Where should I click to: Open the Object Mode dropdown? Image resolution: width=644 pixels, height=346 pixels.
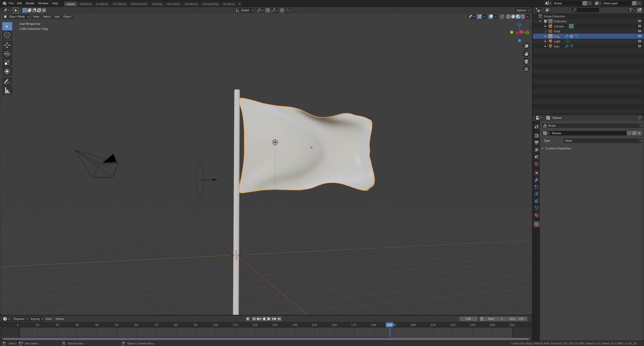16,17
